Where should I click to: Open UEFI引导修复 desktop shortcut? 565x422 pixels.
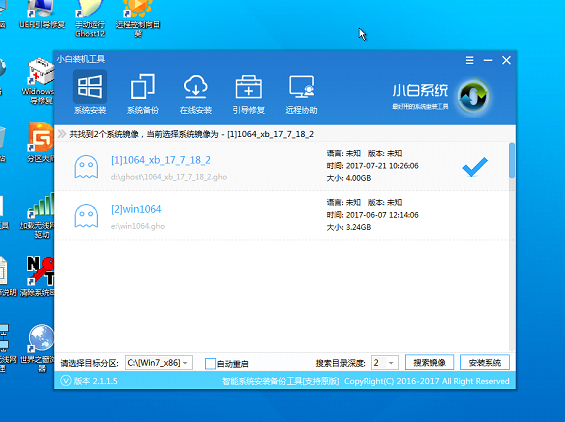coord(42,14)
